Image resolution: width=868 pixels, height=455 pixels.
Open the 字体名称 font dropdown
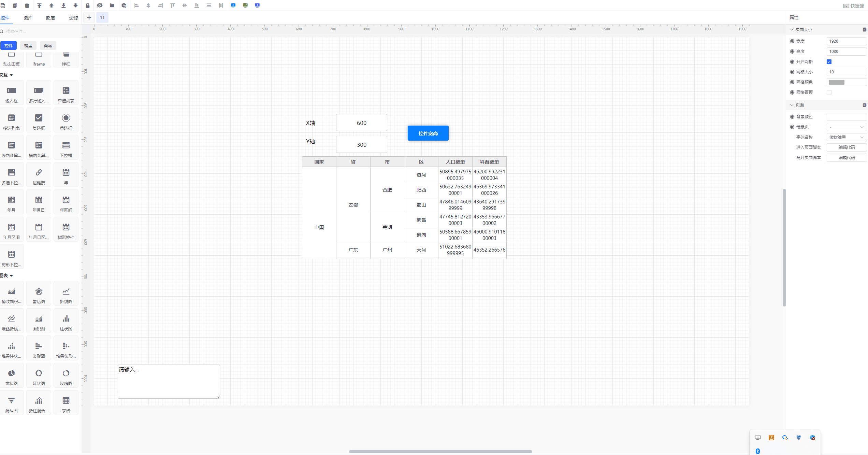[x=847, y=137]
